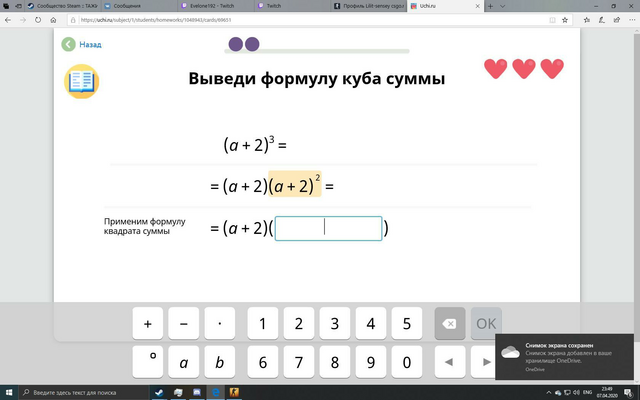This screenshot has height=400, width=640.
Task: Submit answer with the OK button
Action: click(486, 324)
